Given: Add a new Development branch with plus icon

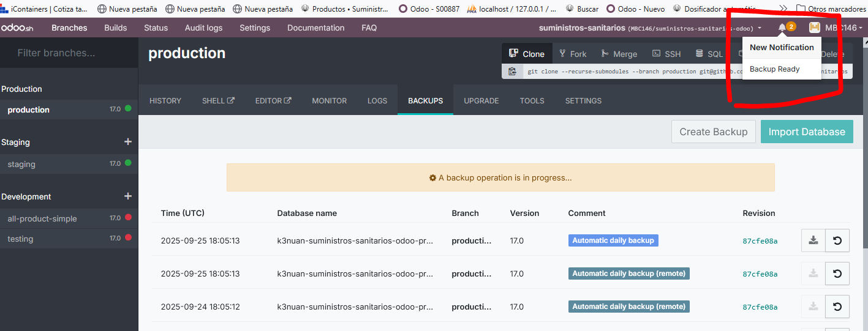Looking at the screenshot, I should pos(128,196).
